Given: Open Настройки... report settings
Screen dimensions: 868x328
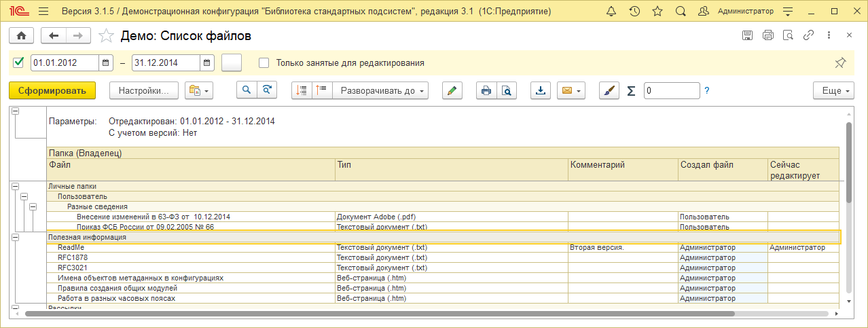Looking at the screenshot, I should (x=143, y=90).
